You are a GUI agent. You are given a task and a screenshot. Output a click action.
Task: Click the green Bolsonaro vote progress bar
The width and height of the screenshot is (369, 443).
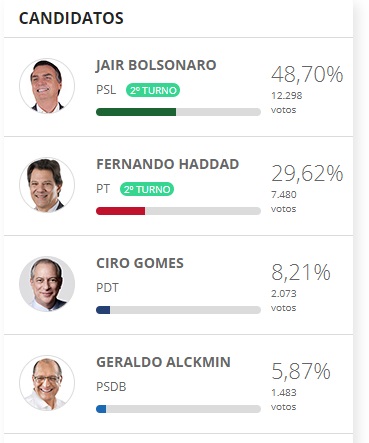click(x=178, y=112)
